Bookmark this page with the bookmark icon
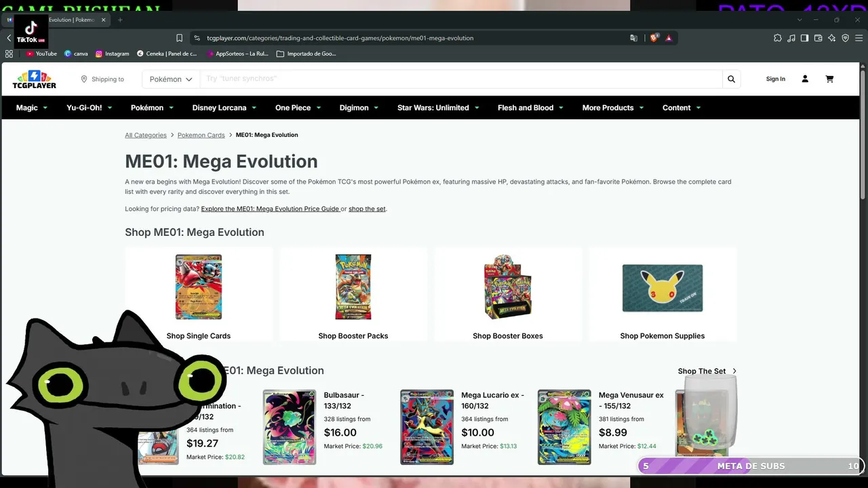The width and height of the screenshot is (868, 488). click(x=179, y=38)
